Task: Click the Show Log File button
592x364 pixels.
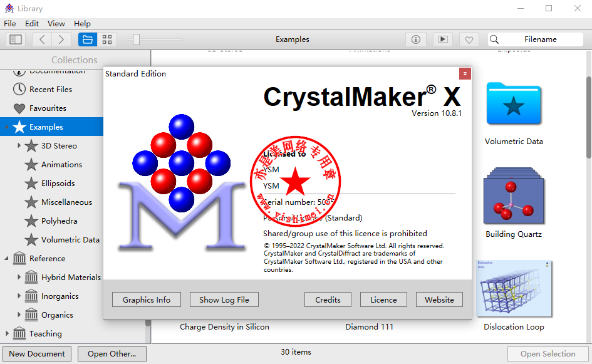Action: point(224,300)
